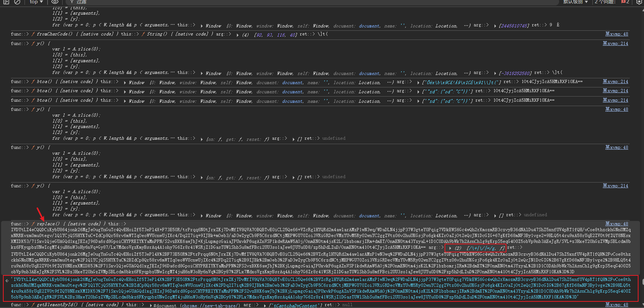This screenshot has width=644, height=308.
Task: Expand the ['tCaptchaDyContent'] argument array
Action: click(265, 305)
